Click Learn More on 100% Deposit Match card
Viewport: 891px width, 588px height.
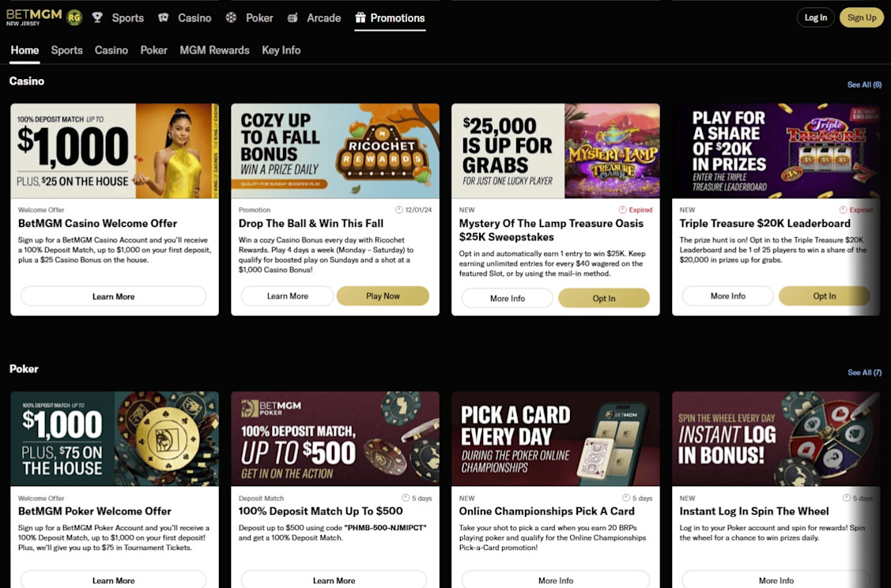point(334,580)
